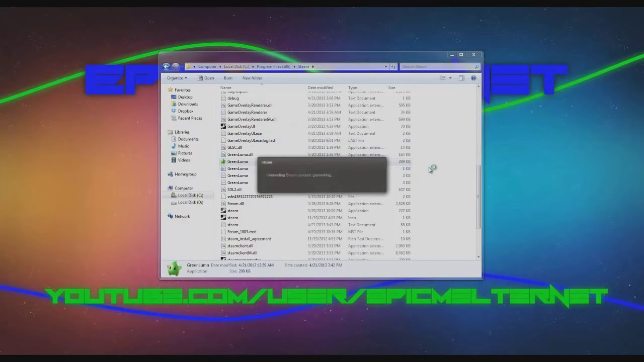This screenshot has width=644, height=362.
Task: Expand the view options dropdown arrow
Action: pos(450,78)
